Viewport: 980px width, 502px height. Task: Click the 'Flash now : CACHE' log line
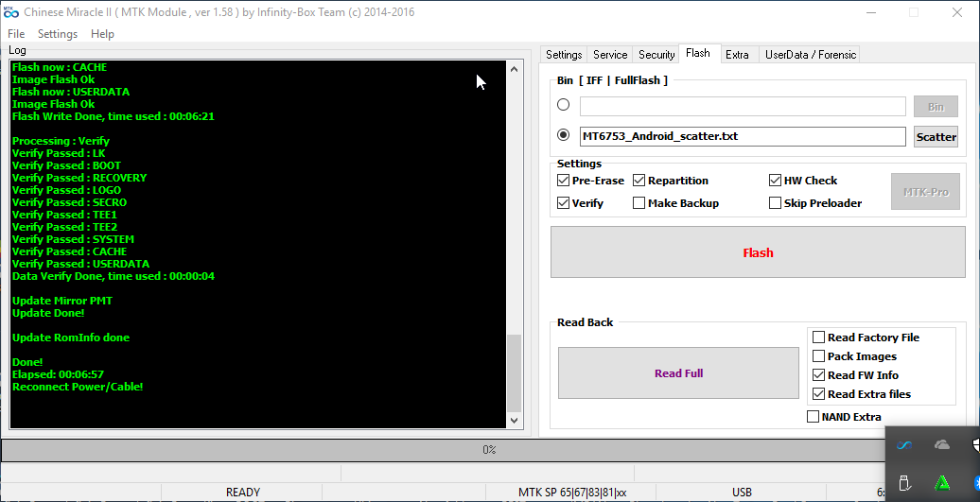60,67
